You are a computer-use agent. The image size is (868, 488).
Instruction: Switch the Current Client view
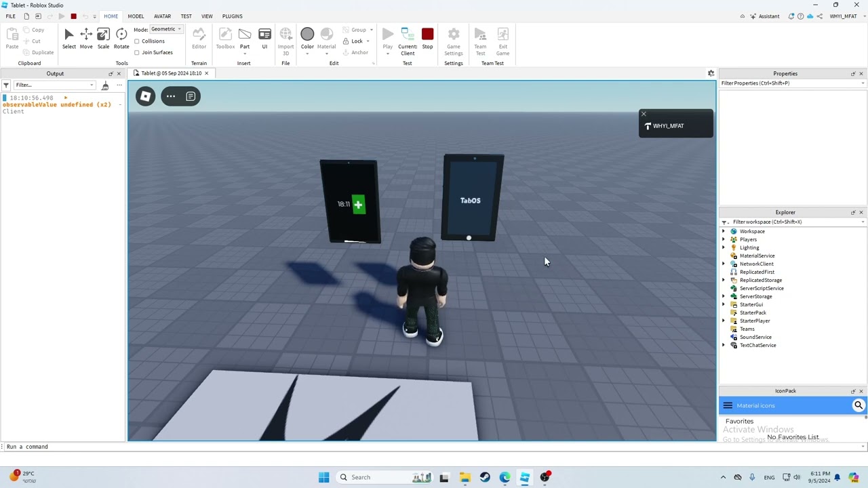[408, 42]
